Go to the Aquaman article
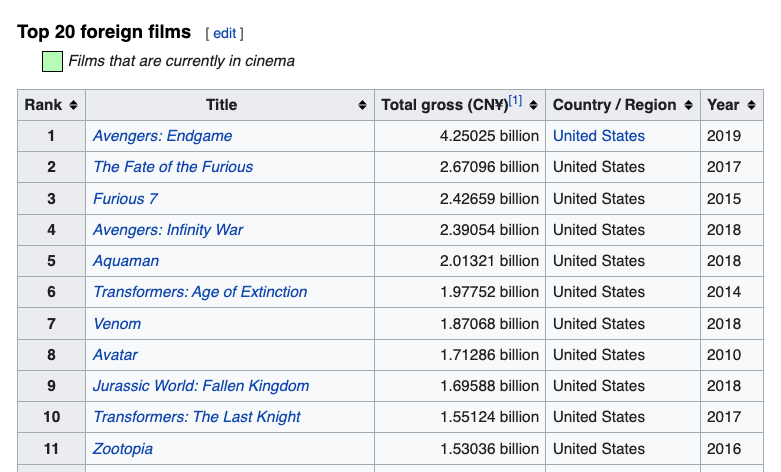The height and width of the screenshot is (472, 781). pos(126,261)
